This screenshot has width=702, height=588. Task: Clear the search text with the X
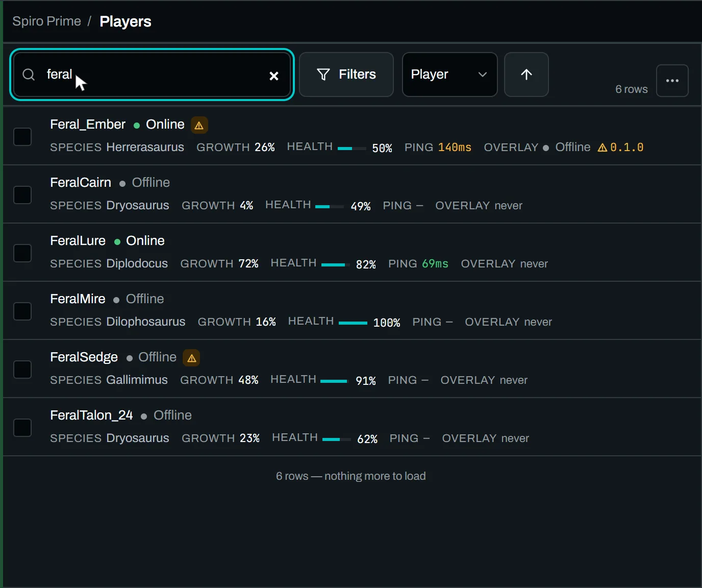pos(274,76)
